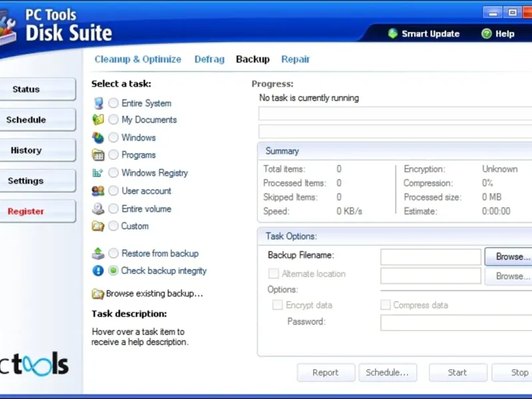
Task: Click the Check backup integrity exclamation icon
Action: 98,271
